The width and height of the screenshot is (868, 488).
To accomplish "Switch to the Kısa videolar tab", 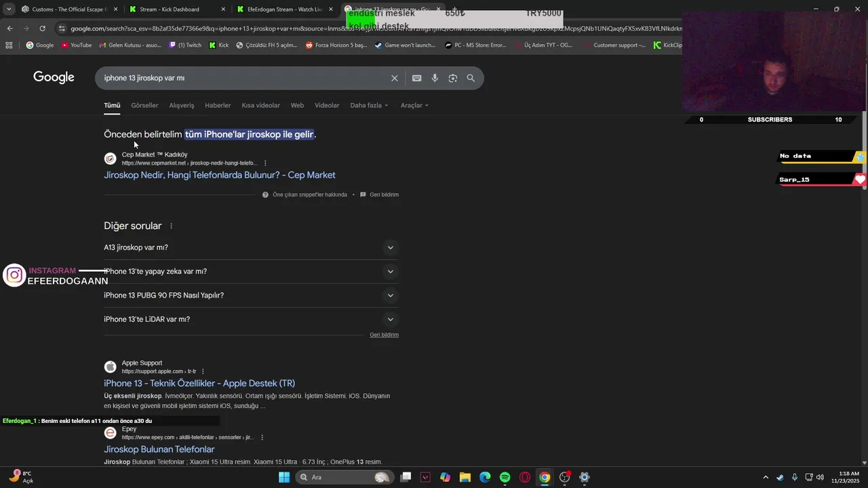I will click(261, 106).
